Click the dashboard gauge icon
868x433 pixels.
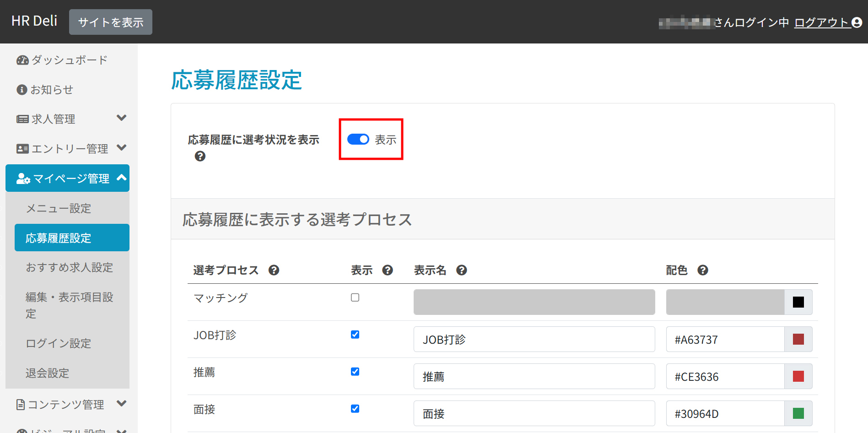click(x=22, y=60)
